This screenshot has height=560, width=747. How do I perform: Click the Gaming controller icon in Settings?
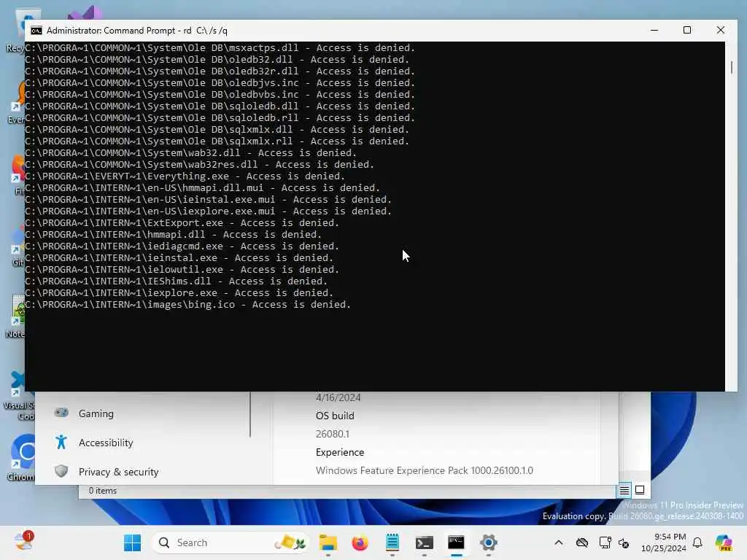pyautogui.click(x=61, y=413)
